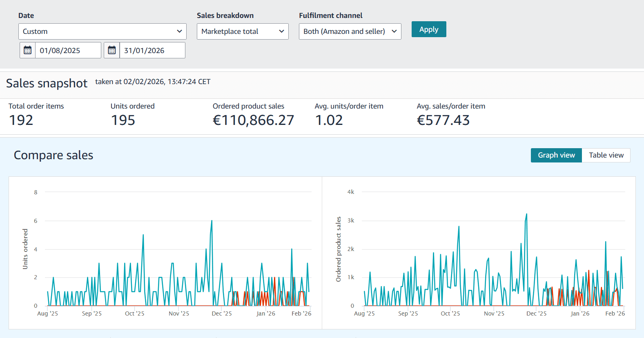
Task: Open the end date calendar picker icon
Action: (112, 50)
